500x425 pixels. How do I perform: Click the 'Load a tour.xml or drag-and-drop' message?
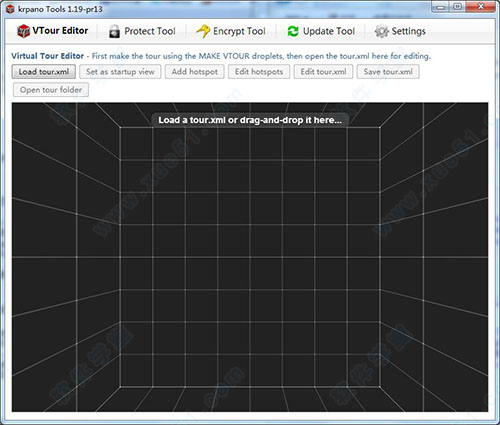(250, 120)
